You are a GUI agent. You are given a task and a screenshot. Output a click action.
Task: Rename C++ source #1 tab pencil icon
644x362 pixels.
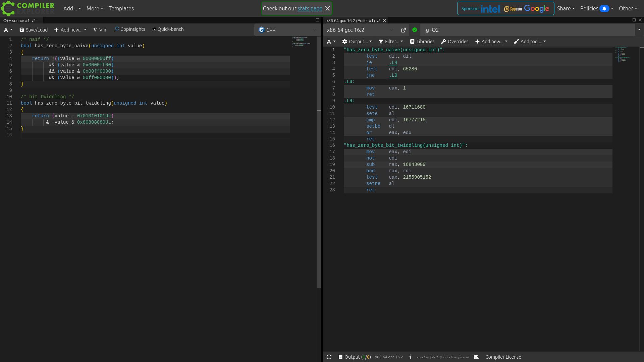tap(34, 20)
